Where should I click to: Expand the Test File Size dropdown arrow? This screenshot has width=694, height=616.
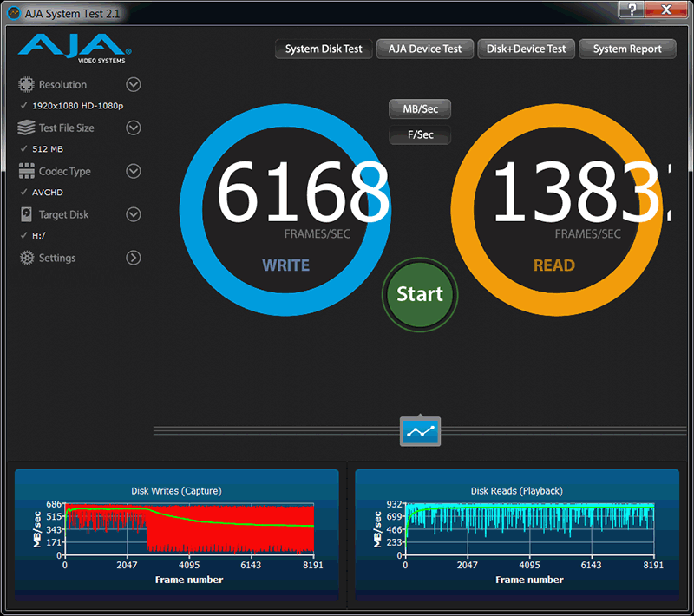tap(134, 128)
